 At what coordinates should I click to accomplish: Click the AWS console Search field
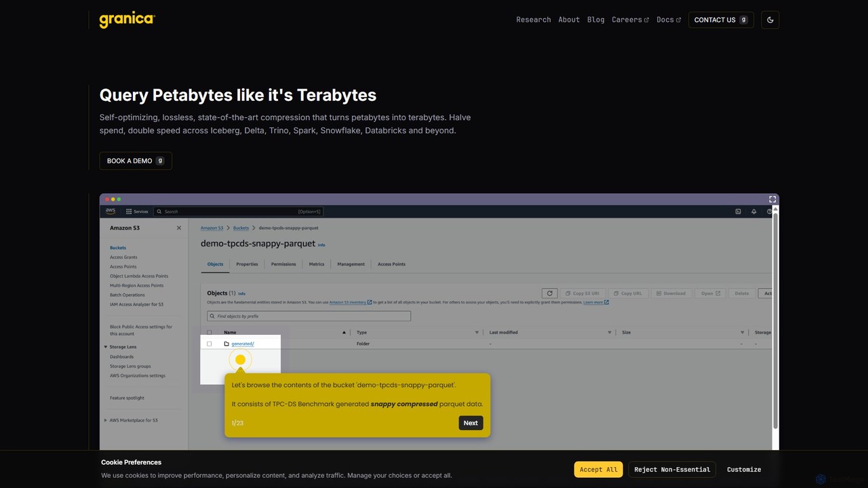pyautogui.click(x=239, y=211)
